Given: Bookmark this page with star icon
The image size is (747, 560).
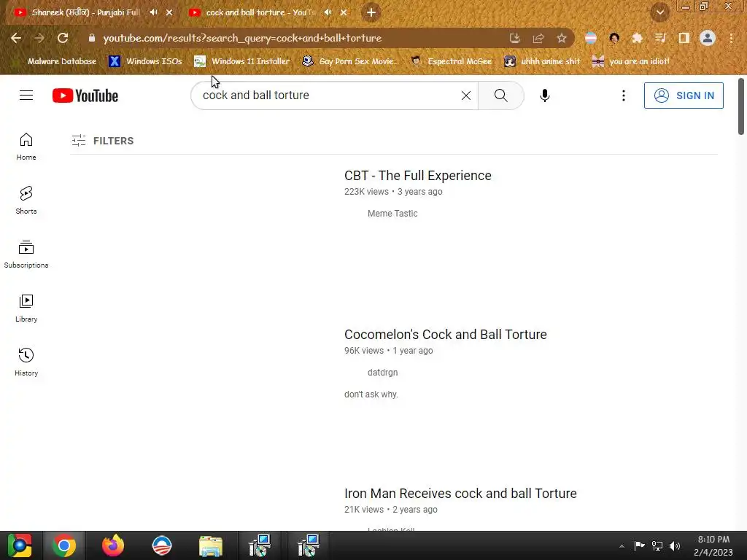Looking at the screenshot, I should [x=561, y=38].
